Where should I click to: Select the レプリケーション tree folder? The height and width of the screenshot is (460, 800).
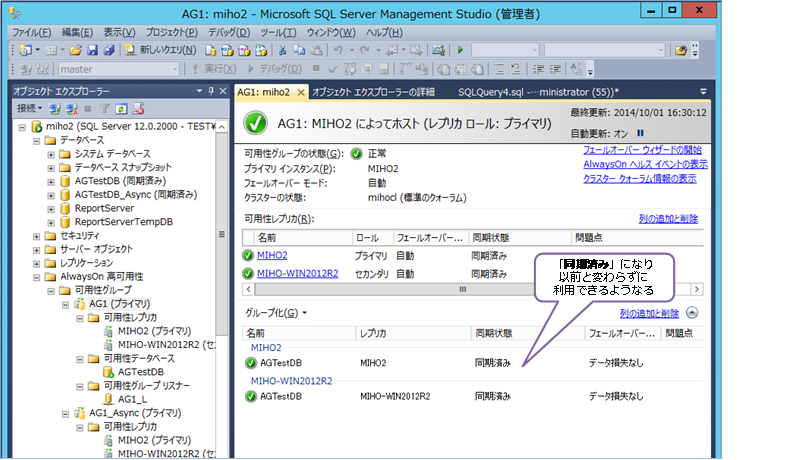[86, 263]
